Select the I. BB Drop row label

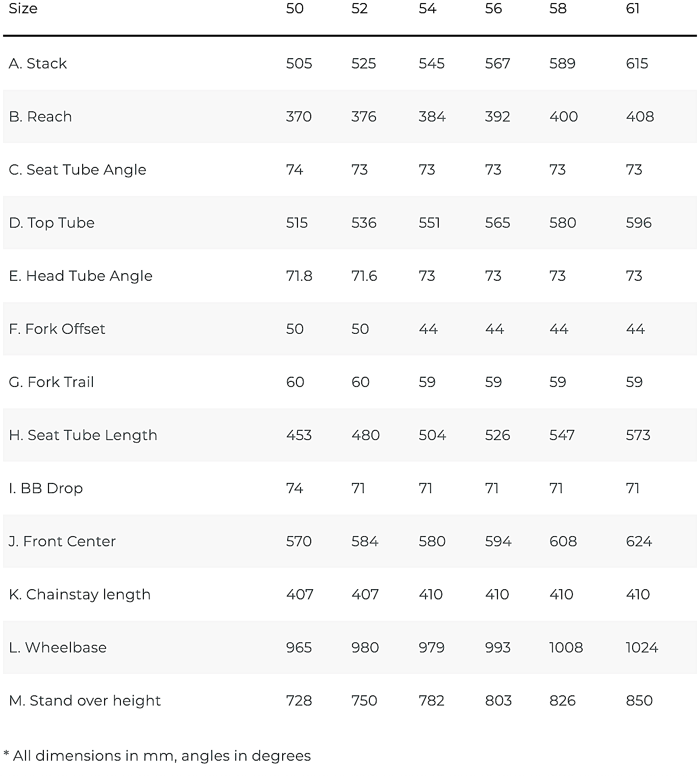pos(46,488)
